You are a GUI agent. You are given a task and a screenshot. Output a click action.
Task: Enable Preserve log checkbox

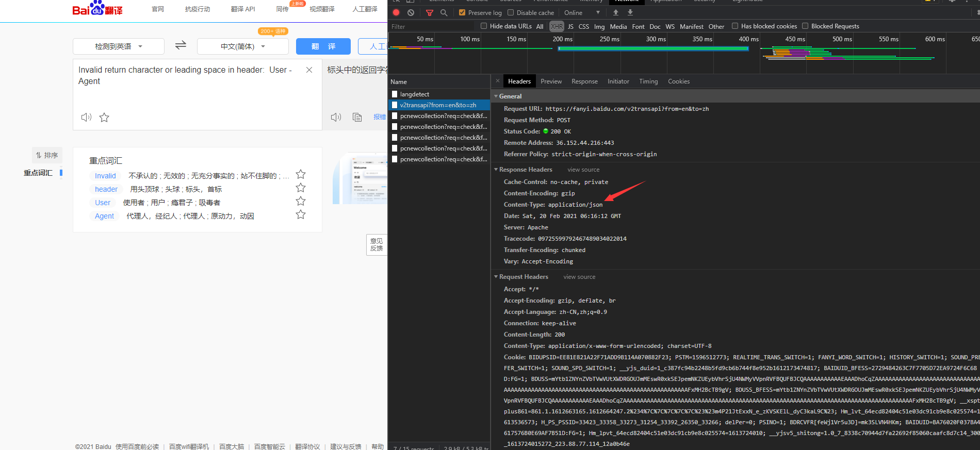pos(462,12)
